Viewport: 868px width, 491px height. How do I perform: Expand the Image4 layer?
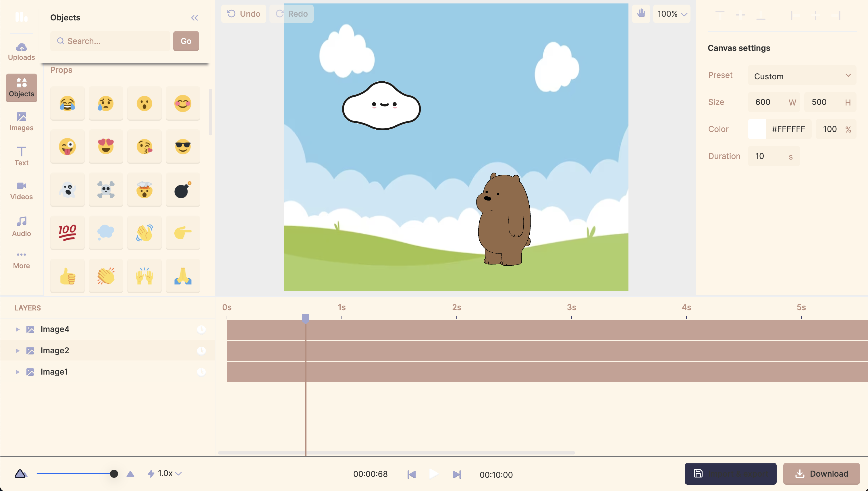pyautogui.click(x=18, y=329)
